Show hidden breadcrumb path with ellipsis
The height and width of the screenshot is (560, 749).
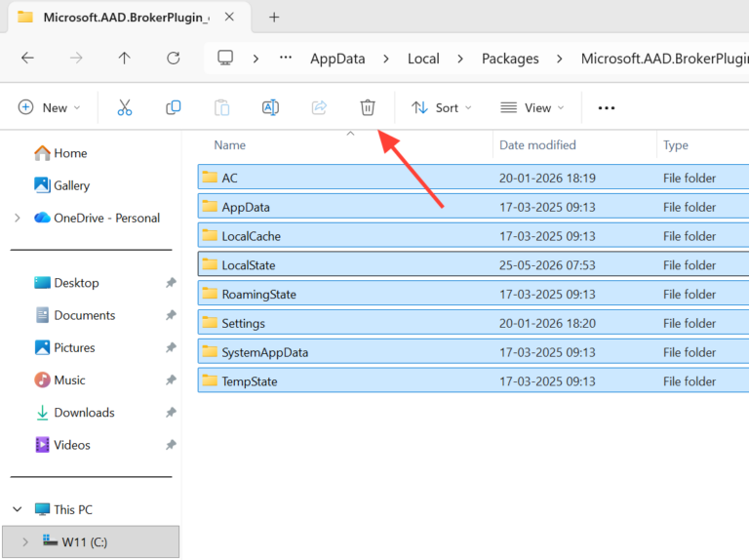click(286, 58)
